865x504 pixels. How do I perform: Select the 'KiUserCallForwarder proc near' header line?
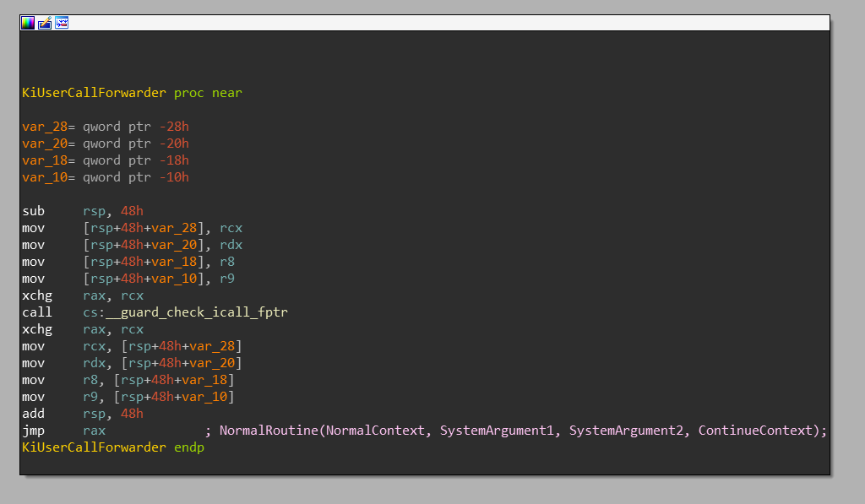[x=132, y=93]
